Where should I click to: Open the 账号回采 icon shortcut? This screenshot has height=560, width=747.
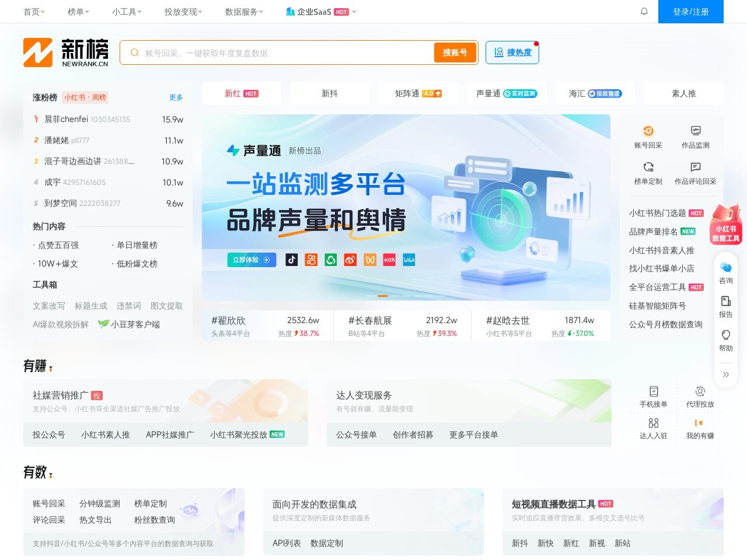(x=648, y=131)
